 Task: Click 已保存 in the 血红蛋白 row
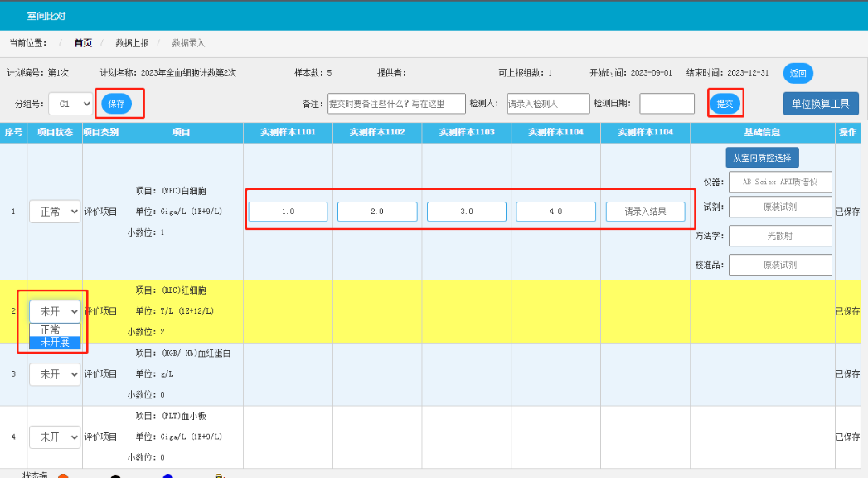pos(847,374)
